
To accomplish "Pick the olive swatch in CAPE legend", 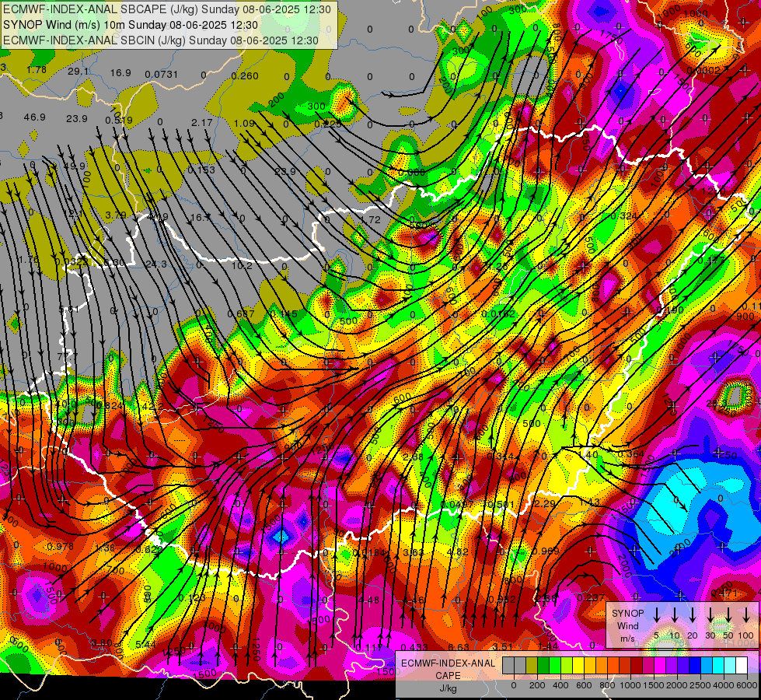I will tap(532, 666).
